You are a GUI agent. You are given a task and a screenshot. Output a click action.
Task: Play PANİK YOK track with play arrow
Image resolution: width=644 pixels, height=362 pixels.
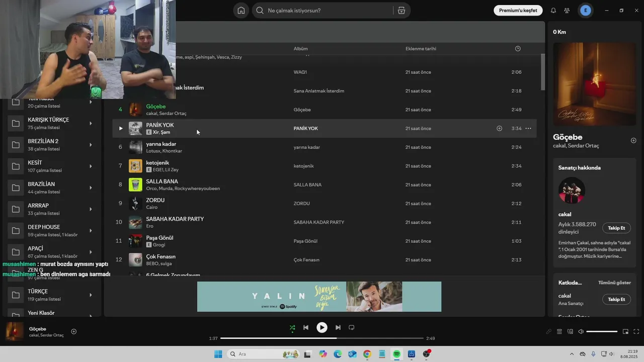pos(121,128)
